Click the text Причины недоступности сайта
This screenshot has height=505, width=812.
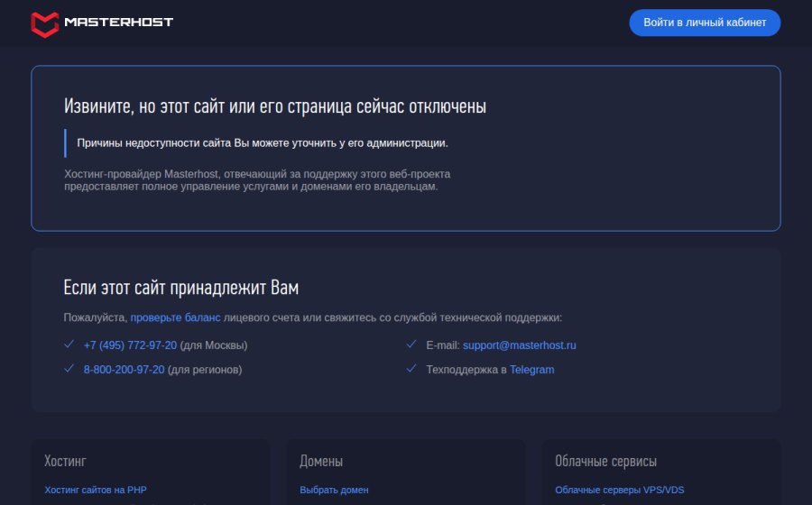262,142
